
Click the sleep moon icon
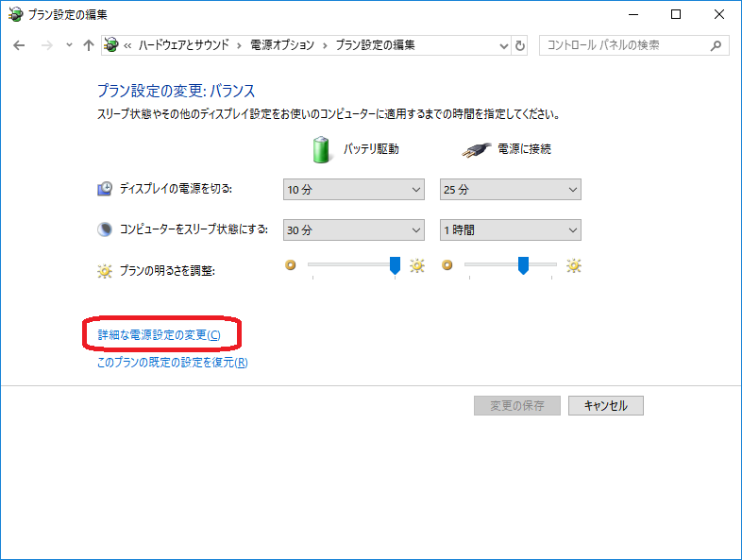[x=105, y=229]
